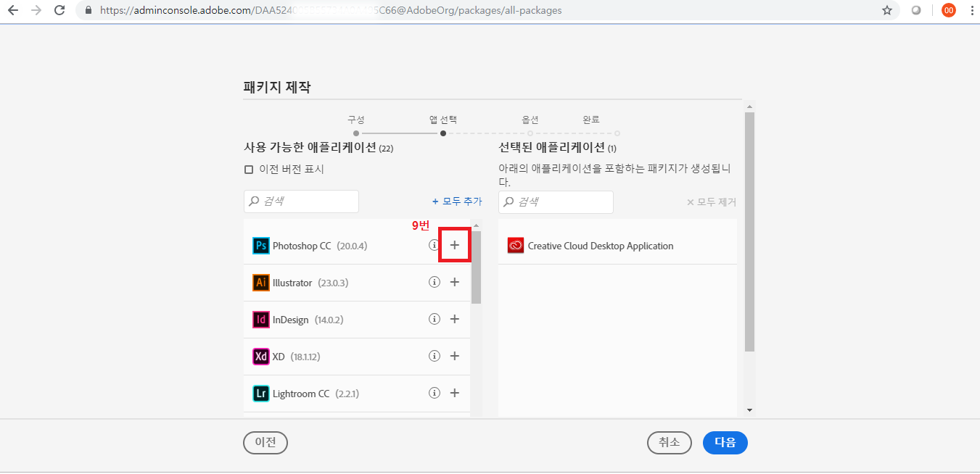Click the Creative Cloud Desktop Application icon
The width and height of the screenshot is (980, 474).
click(x=516, y=246)
